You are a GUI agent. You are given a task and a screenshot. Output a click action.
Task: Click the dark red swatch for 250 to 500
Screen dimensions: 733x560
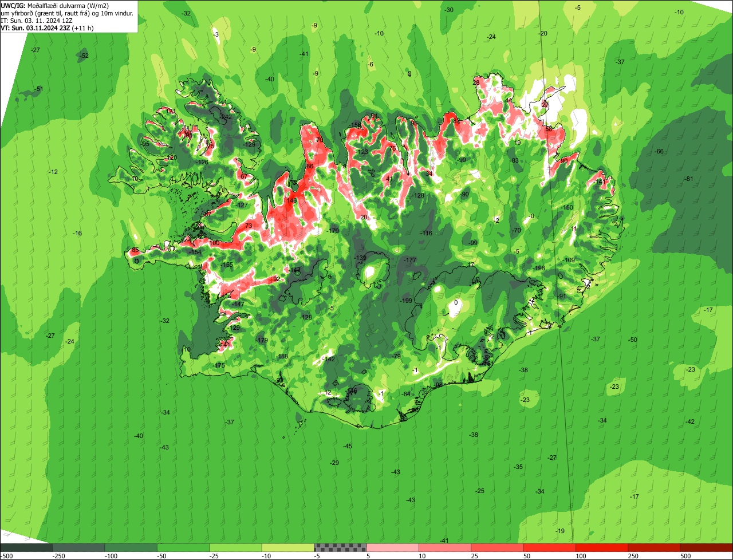point(654,547)
